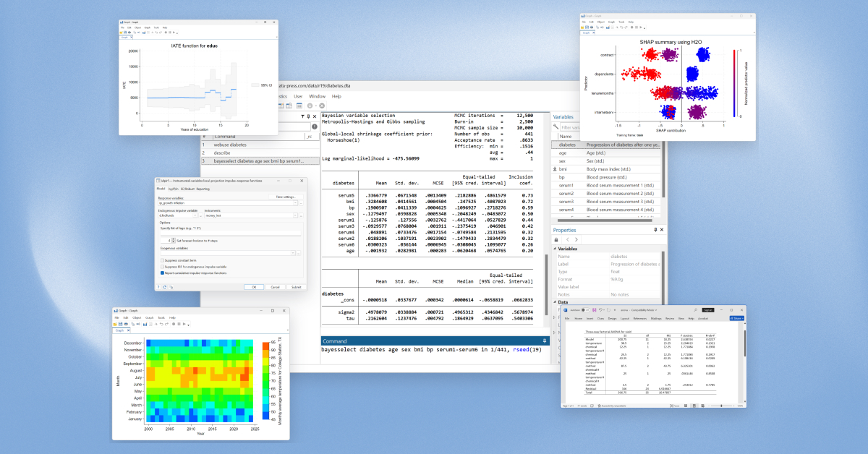Click the Name column header in Variables panel

pyautogui.click(x=565, y=136)
